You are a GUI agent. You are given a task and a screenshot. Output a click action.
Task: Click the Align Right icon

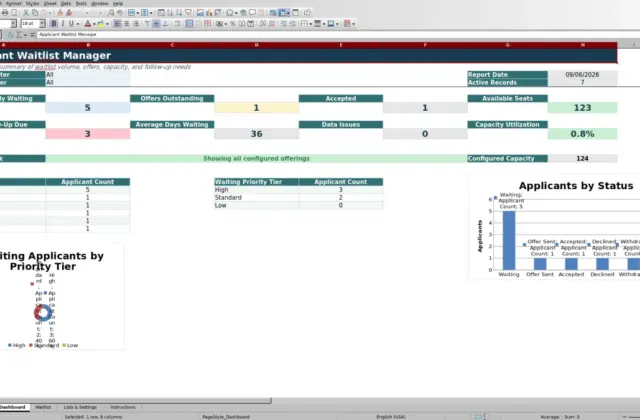tap(136, 24)
